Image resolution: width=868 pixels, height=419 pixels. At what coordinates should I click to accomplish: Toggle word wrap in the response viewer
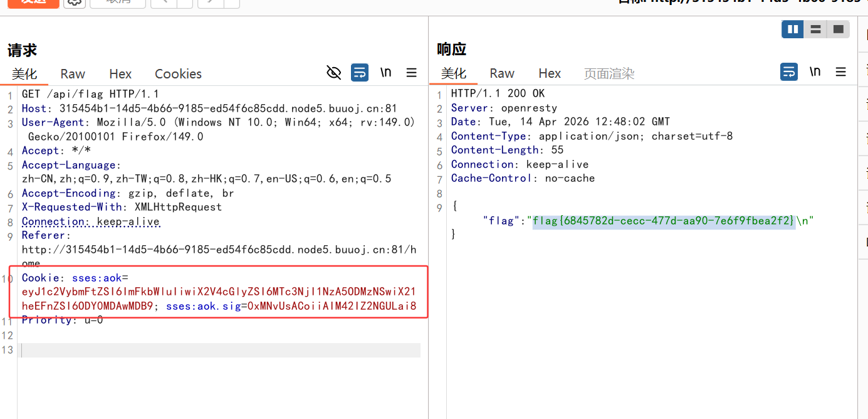point(788,72)
